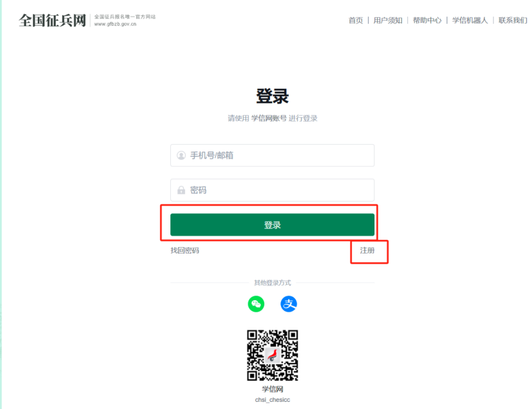Click the www.gfbzb.gov.cn site address
This screenshot has width=532, height=409.
tap(115, 24)
